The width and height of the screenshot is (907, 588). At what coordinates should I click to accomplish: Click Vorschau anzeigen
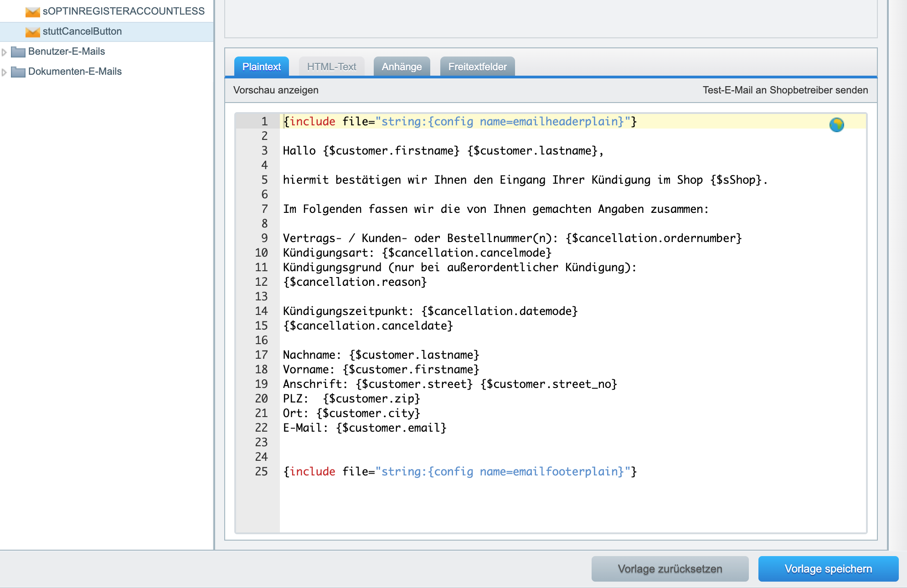[x=276, y=90]
